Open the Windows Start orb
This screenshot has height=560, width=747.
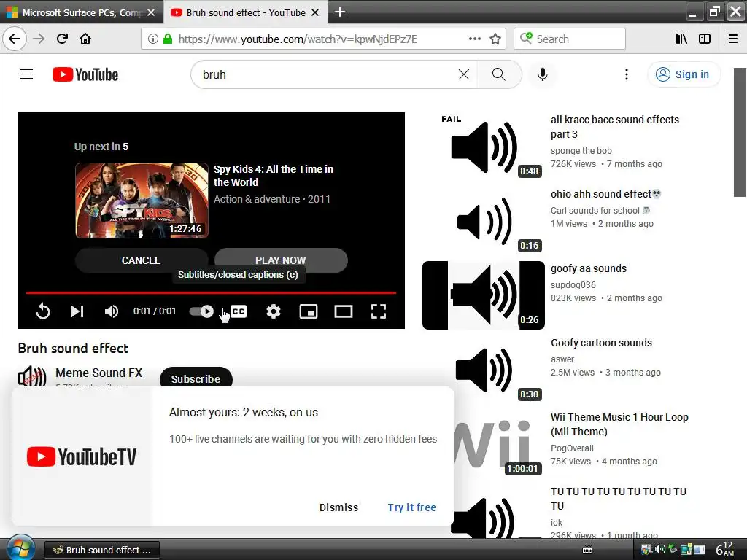click(x=20, y=549)
